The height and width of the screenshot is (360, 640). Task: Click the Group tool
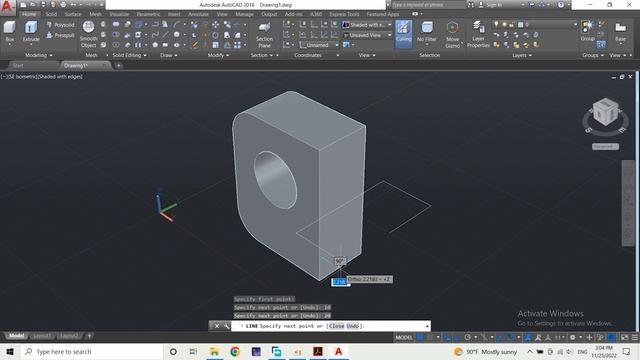[587, 31]
